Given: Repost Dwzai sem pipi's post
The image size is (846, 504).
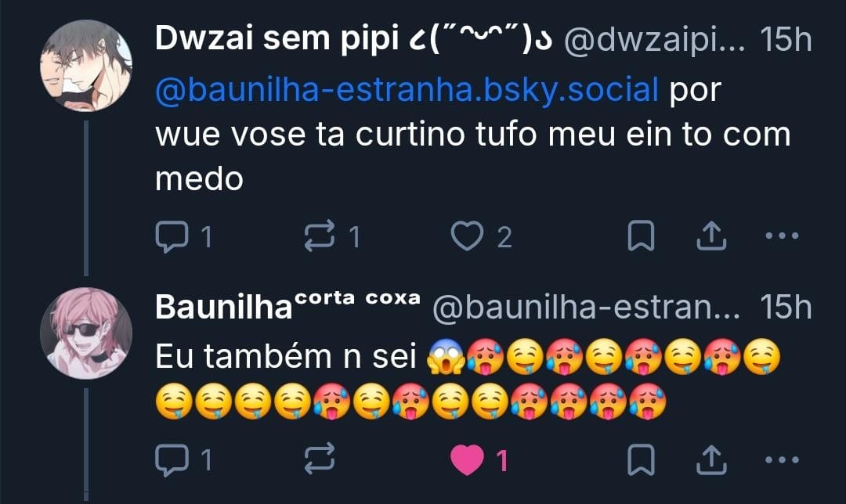Looking at the screenshot, I should [x=332, y=236].
